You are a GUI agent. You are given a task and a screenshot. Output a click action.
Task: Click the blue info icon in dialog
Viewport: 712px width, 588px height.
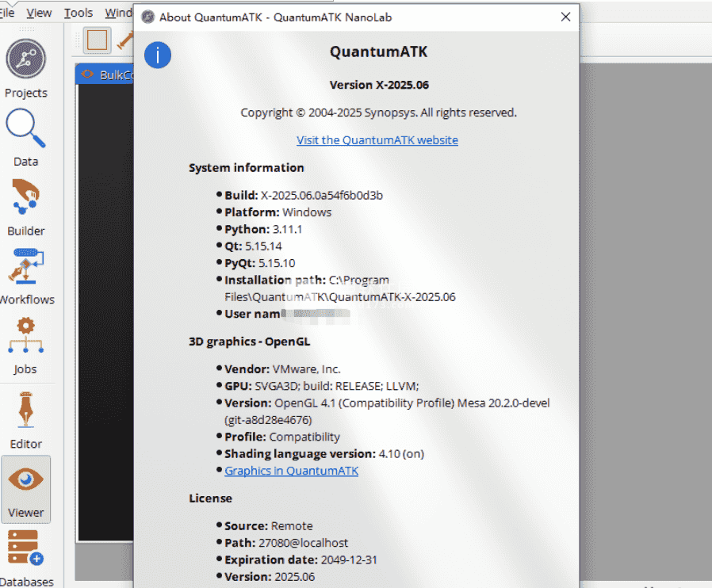158,55
